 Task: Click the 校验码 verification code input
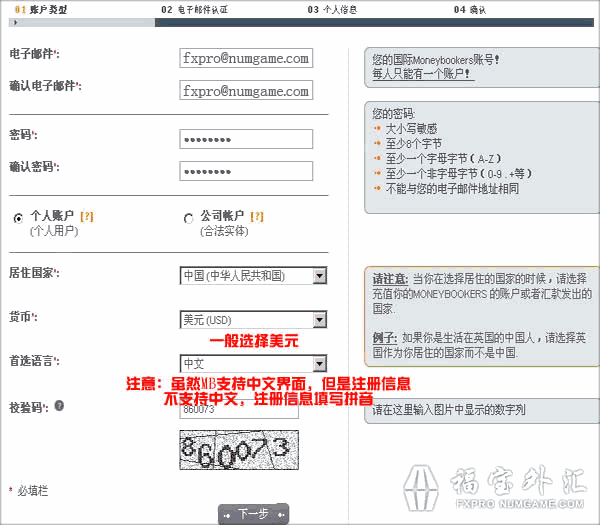pyautogui.click(x=239, y=409)
